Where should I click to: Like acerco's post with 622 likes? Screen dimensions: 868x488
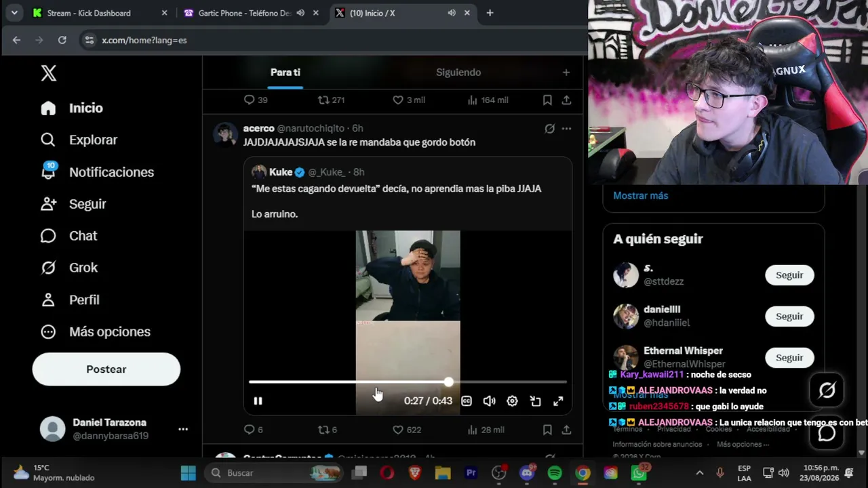point(407,430)
